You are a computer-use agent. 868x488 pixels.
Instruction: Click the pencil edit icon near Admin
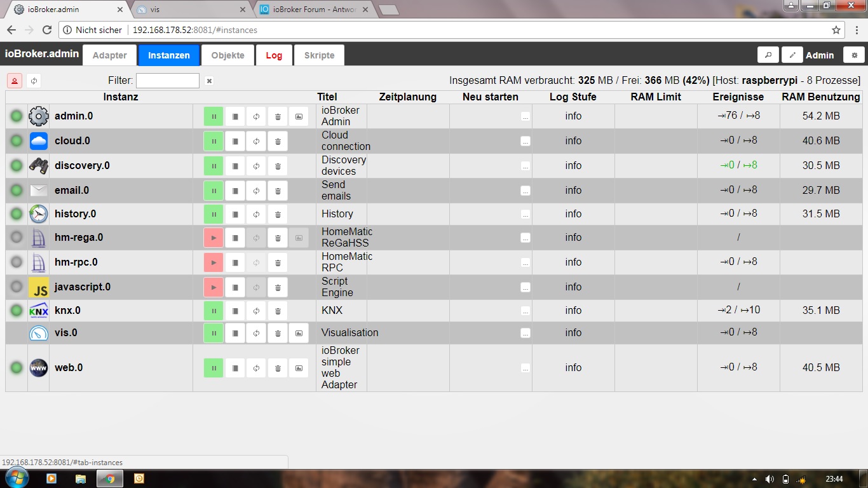tap(792, 55)
